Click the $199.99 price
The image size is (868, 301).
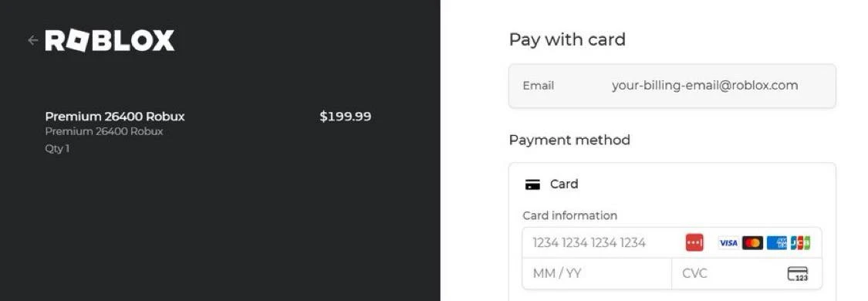(x=346, y=117)
